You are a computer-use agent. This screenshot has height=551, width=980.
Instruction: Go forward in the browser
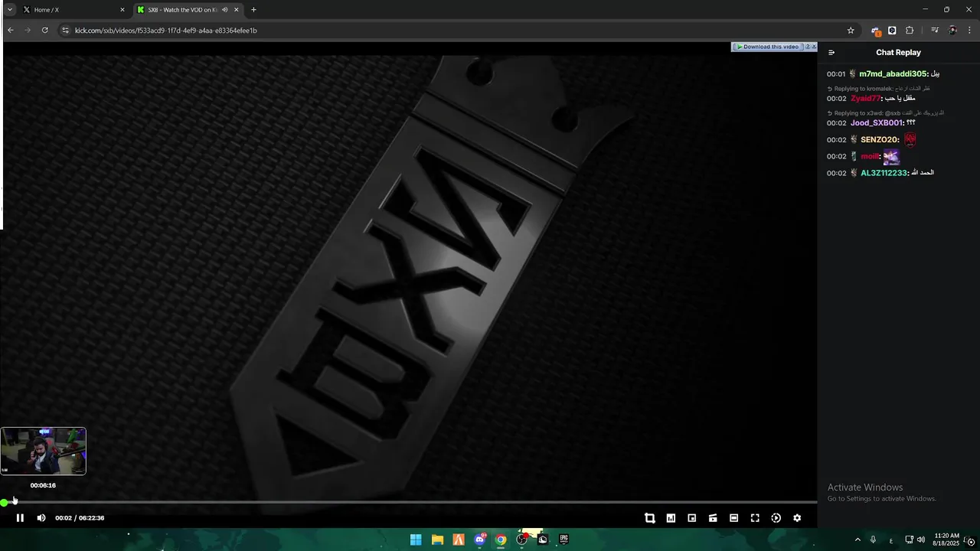click(28, 31)
